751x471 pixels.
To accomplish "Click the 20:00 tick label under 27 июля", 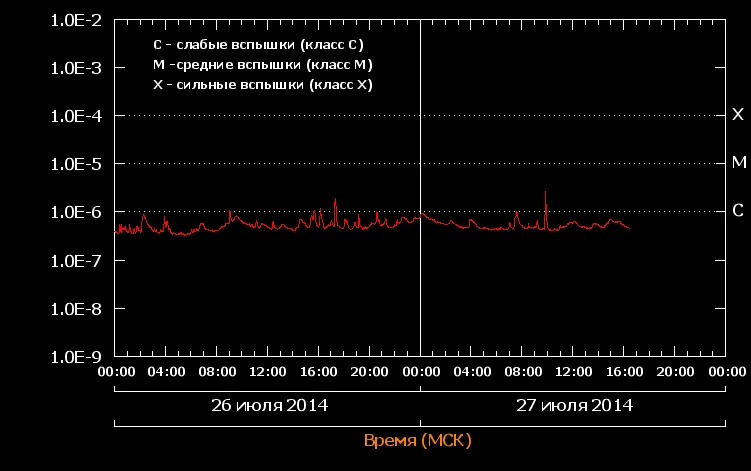I will pyautogui.click(x=675, y=372).
